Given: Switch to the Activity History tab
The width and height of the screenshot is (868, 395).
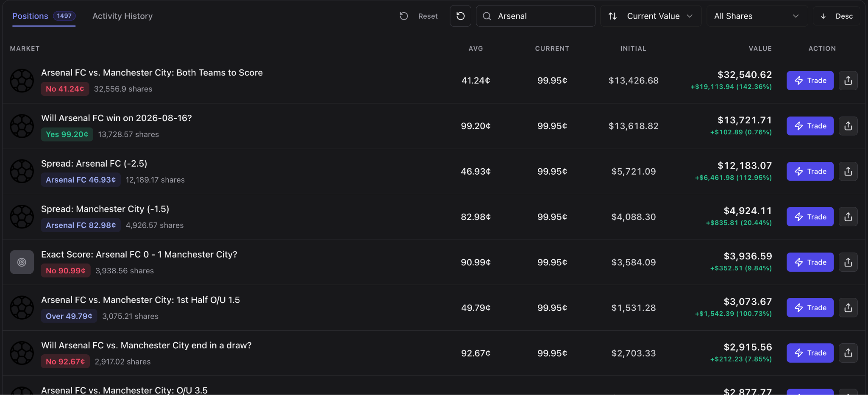Looking at the screenshot, I should [x=122, y=16].
